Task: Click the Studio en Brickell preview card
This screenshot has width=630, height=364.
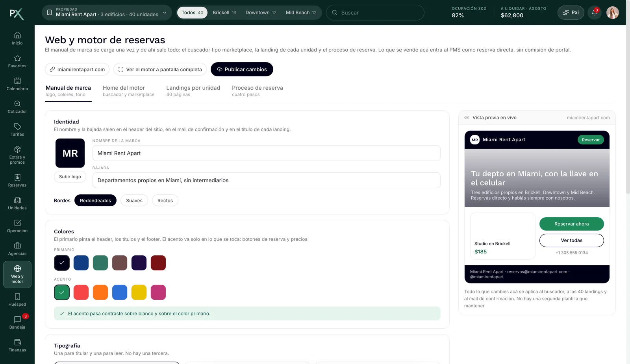Action: tap(503, 236)
